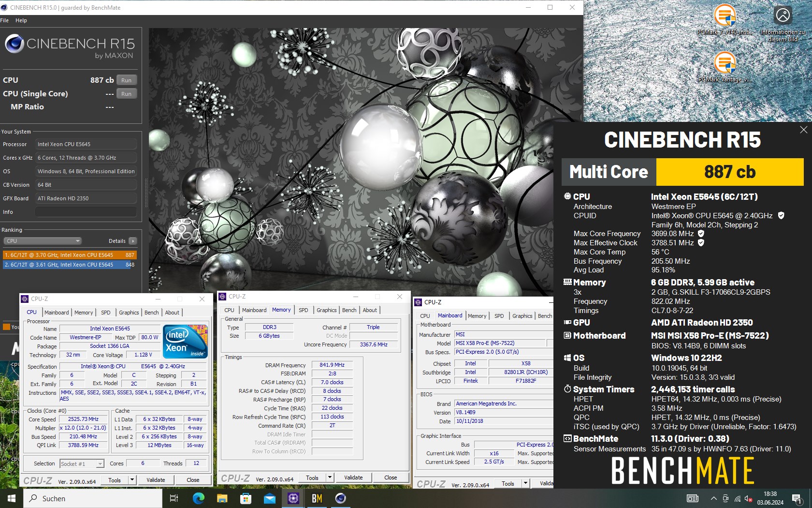
Task: Click the right CPU-Z title bar icon
Action: coord(418,302)
